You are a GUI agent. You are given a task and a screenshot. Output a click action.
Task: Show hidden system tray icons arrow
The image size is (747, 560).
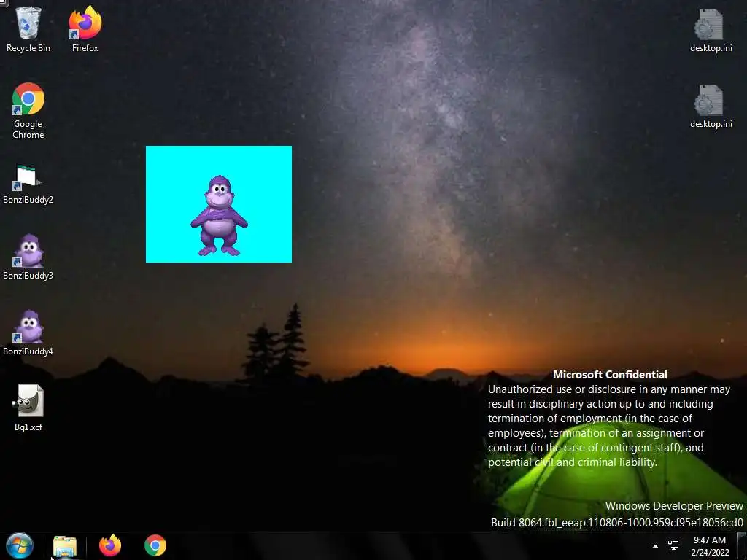pos(656,546)
